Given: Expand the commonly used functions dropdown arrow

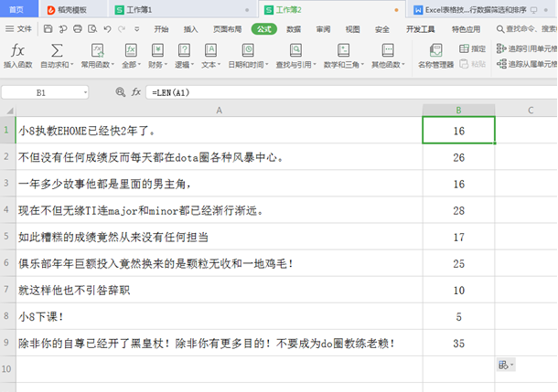Looking at the screenshot, I should point(113,64).
